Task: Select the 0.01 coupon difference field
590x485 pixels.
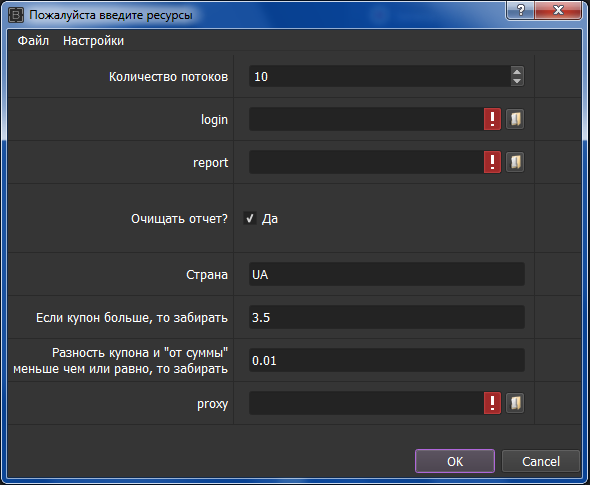Action: (386, 360)
